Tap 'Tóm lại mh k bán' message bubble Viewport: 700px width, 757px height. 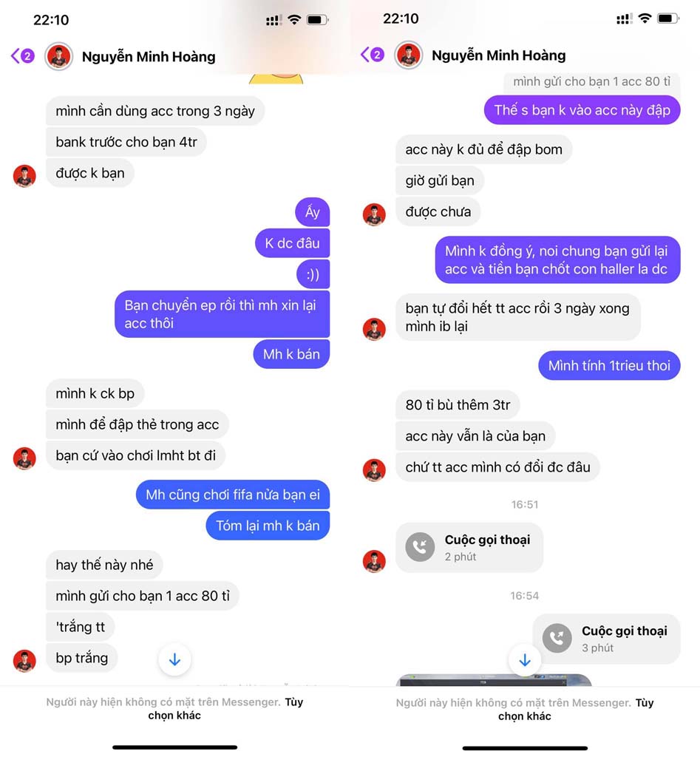(x=268, y=526)
